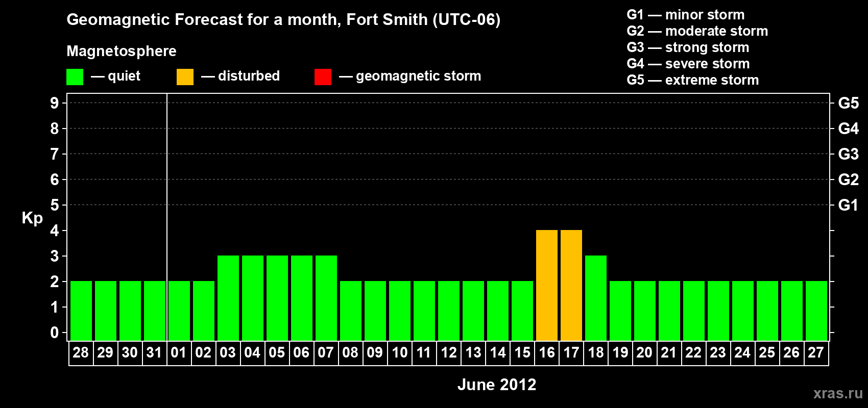Click the '— quiet' legend text
The width and height of the screenshot is (868, 408).
(115, 76)
